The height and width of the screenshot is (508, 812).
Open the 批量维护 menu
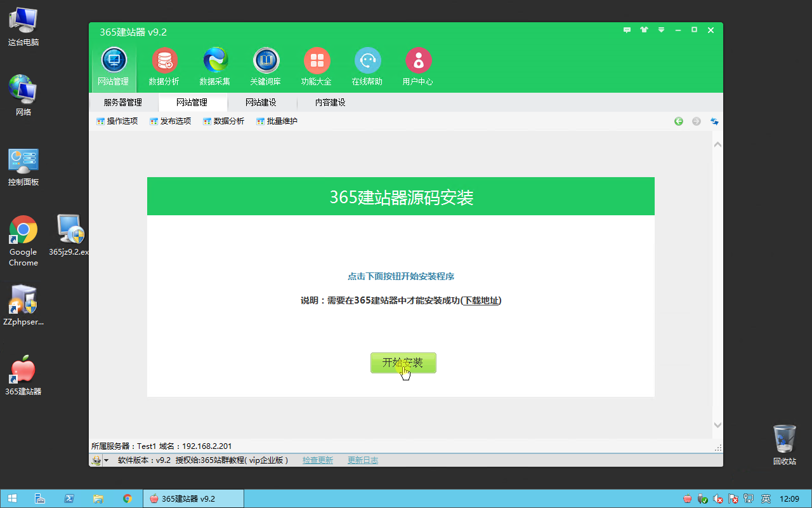pos(277,121)
